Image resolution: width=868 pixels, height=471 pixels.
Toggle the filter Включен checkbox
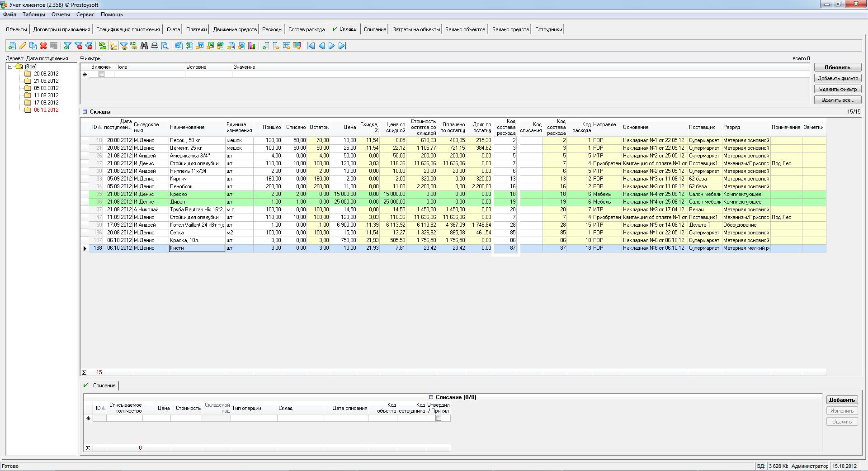[x=101, y=74]
